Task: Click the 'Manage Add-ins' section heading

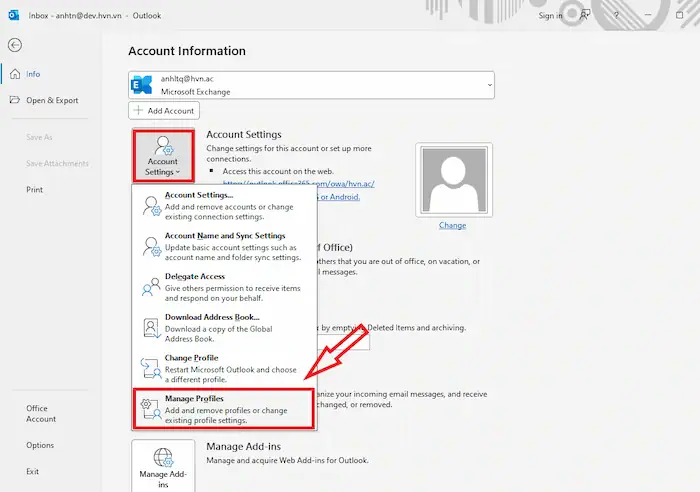Action: (243, 446)
